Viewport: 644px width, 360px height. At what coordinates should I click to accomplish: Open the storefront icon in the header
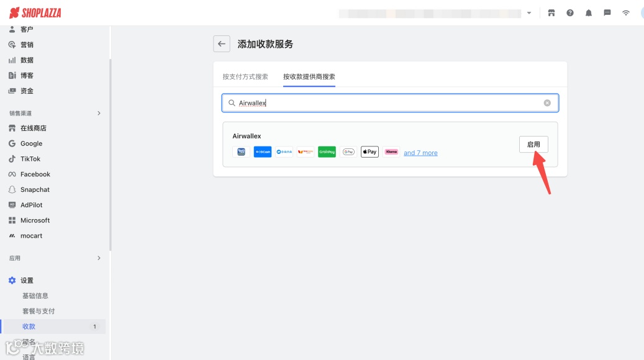pos(551,13)
